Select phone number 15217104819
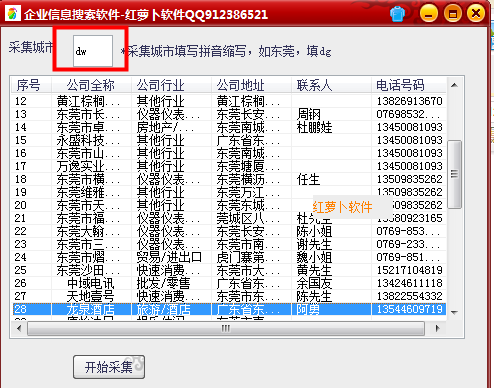This screenshot has height=388, width=494. point(409,270)
